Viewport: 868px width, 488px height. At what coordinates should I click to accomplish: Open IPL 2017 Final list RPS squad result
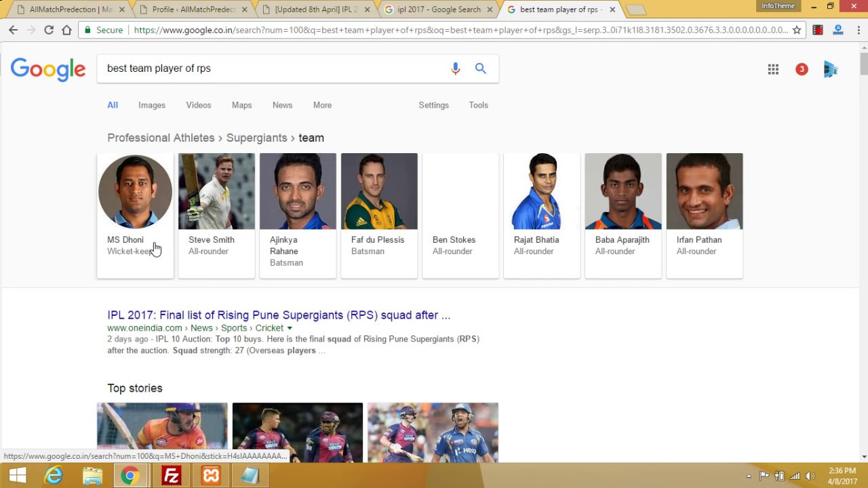point(279,315)
